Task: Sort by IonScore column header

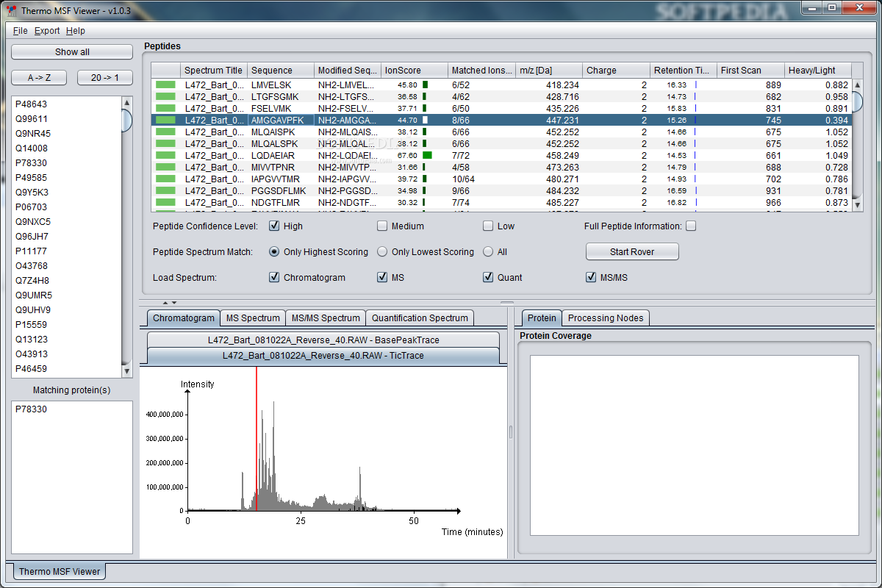Action: [x=414, y=71]
